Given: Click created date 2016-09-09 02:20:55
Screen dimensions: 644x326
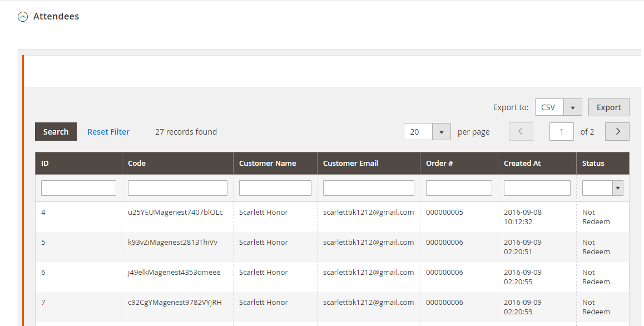Looking at the screenshot, I should (x=522, y=276).
